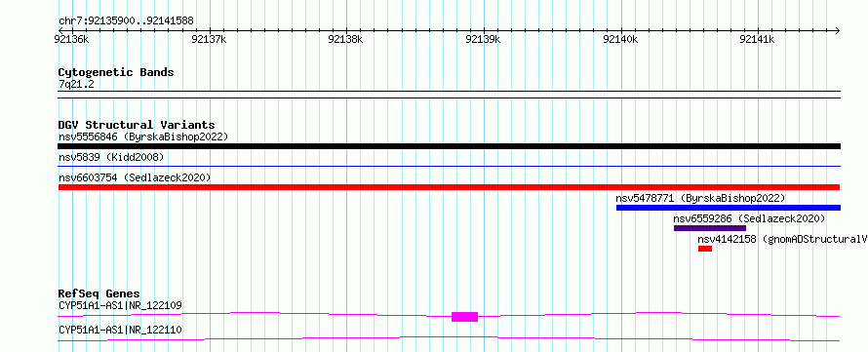This screenshot has width=868, height=352.
Task: Open the nsv4142158 gnomAD variant label
Action: [782, 239]
